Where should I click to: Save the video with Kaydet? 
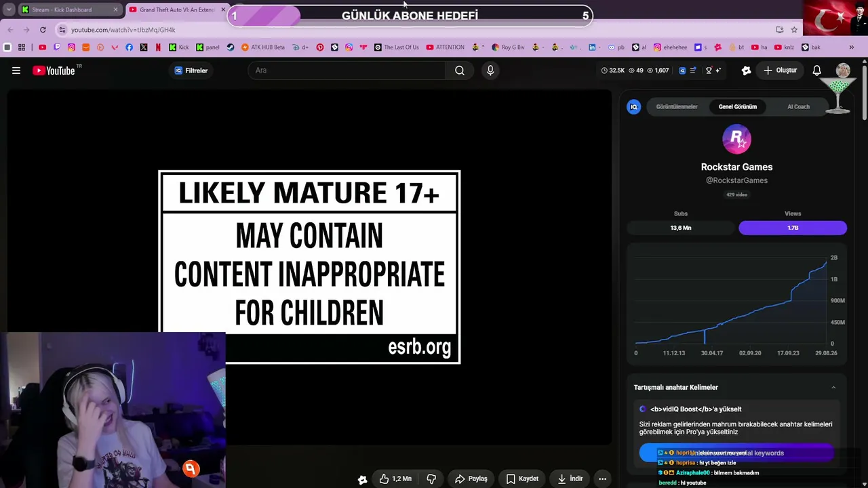click(x=522, y=479)
